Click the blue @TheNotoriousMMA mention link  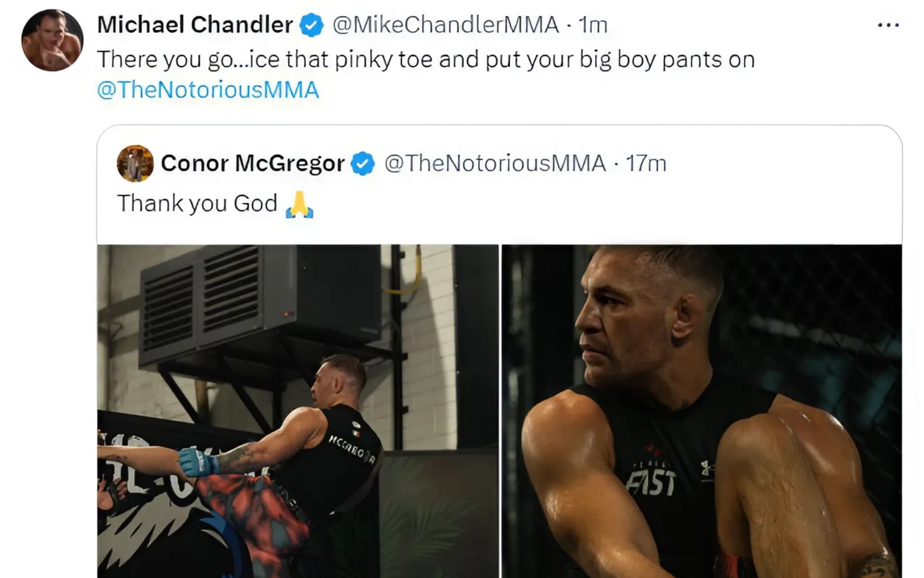[208, 90]
